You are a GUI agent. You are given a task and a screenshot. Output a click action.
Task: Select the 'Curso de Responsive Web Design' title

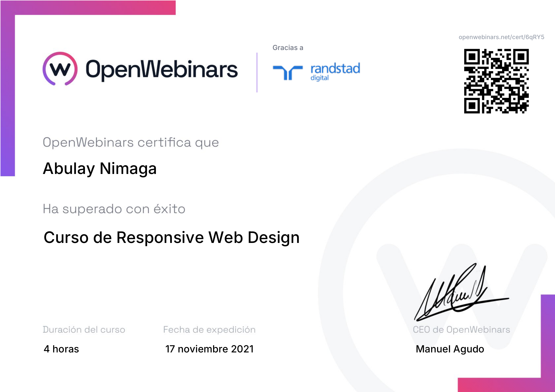tap(172, 238)
